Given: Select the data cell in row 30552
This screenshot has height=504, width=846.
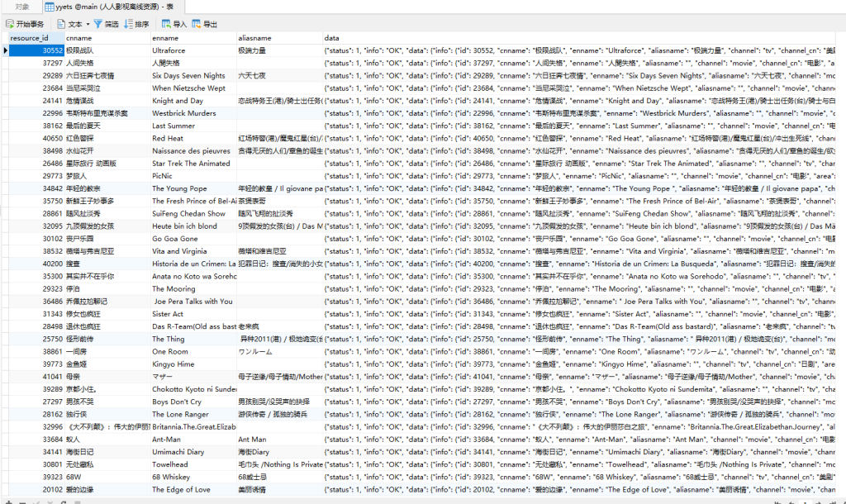Looking at the screenshot, I should pyautogui.click(x=580, y=50).
